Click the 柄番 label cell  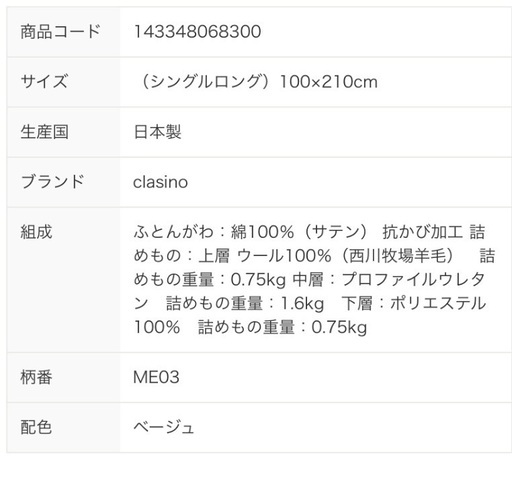point(63,378)
